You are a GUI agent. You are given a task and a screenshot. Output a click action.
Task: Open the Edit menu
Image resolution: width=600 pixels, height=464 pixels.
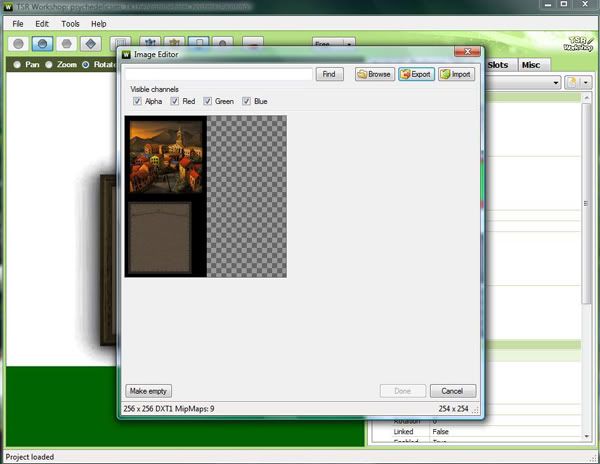point(42,24)
